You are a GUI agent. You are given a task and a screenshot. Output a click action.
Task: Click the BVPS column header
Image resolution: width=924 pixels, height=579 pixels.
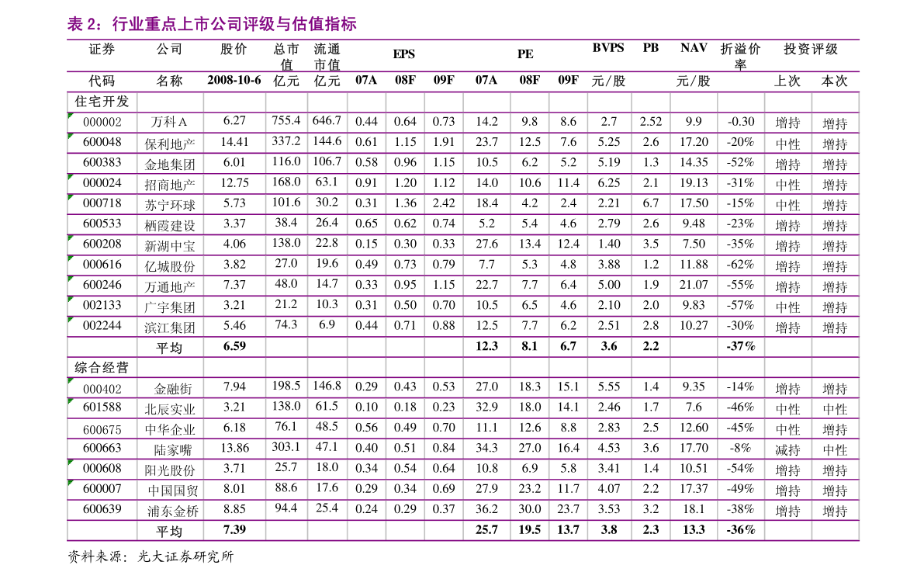pyautogui.click(x=608, y=48)
